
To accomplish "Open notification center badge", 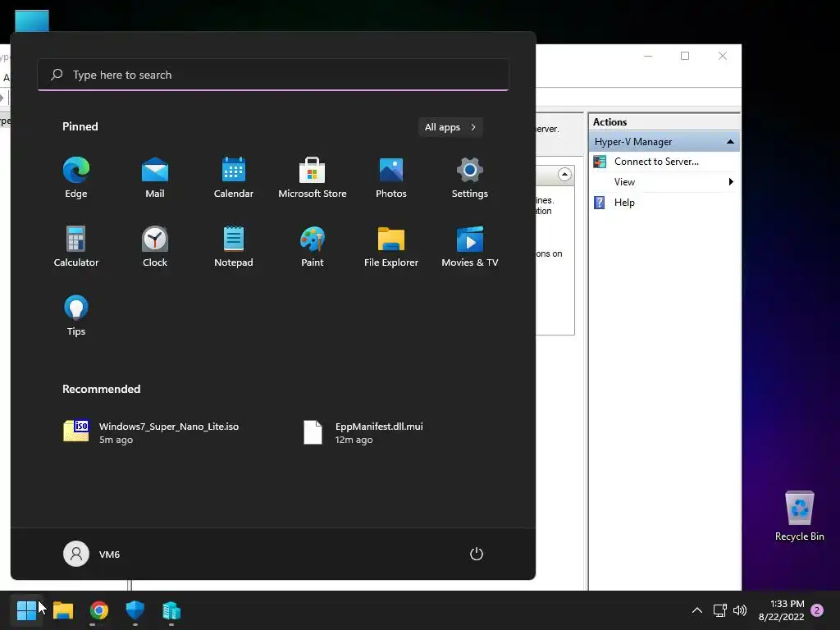I will 817,610.
